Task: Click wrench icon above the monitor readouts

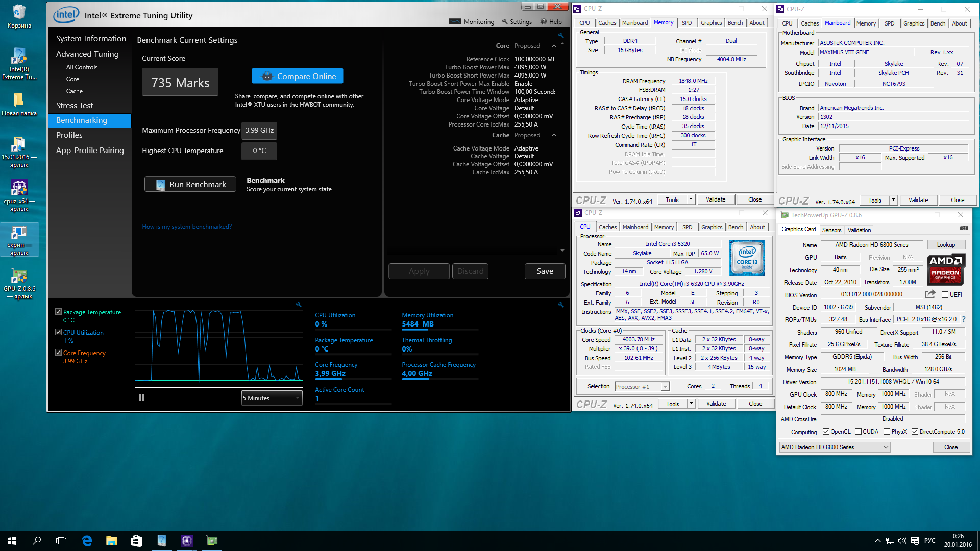Action: coord(560,305)
